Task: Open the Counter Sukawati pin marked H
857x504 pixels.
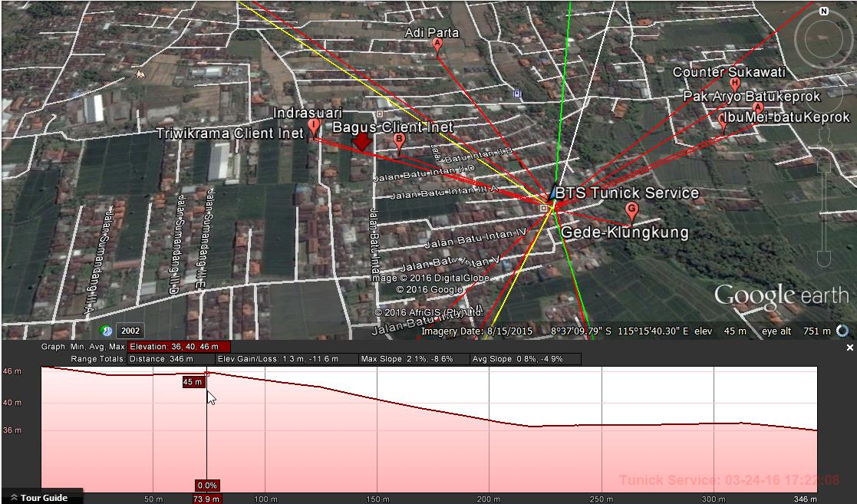Action: coord(734,84)
